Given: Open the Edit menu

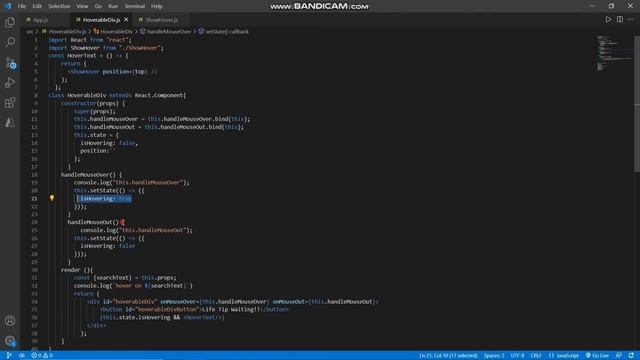Looking at the screenshot, I should point(37,6).
